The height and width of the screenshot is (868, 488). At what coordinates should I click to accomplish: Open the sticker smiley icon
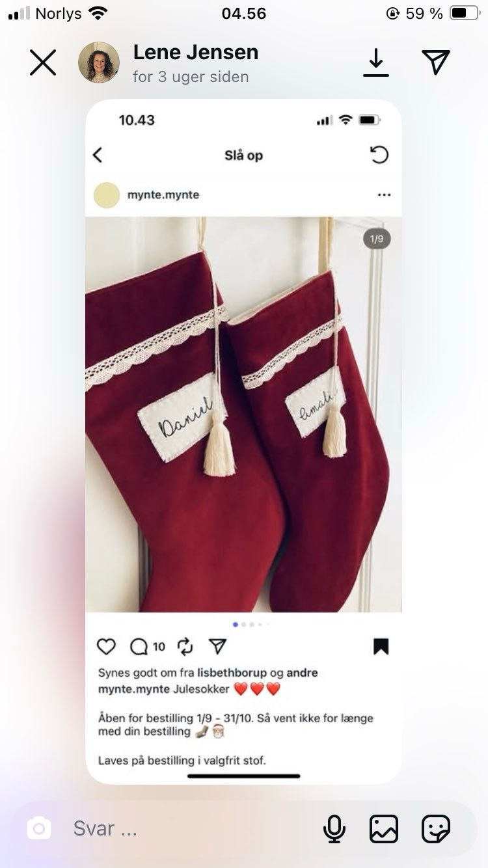pyautogui.click(x=436, y=829)
